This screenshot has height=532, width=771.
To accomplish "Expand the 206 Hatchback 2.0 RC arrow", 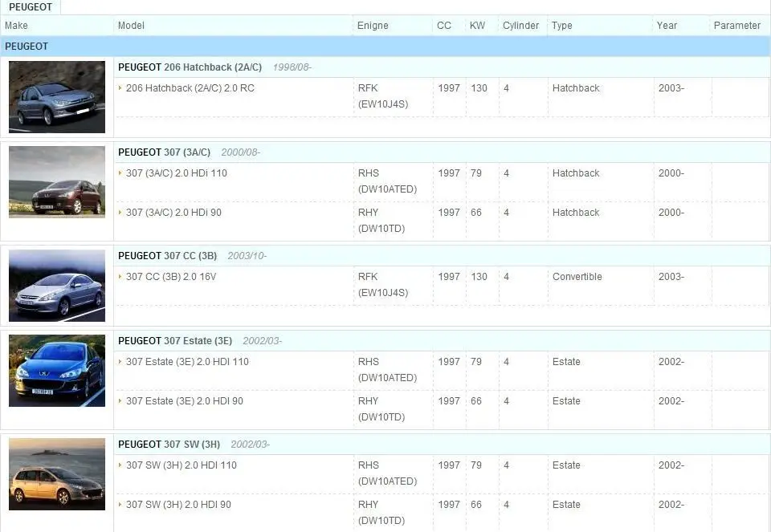I will point(120,88).
